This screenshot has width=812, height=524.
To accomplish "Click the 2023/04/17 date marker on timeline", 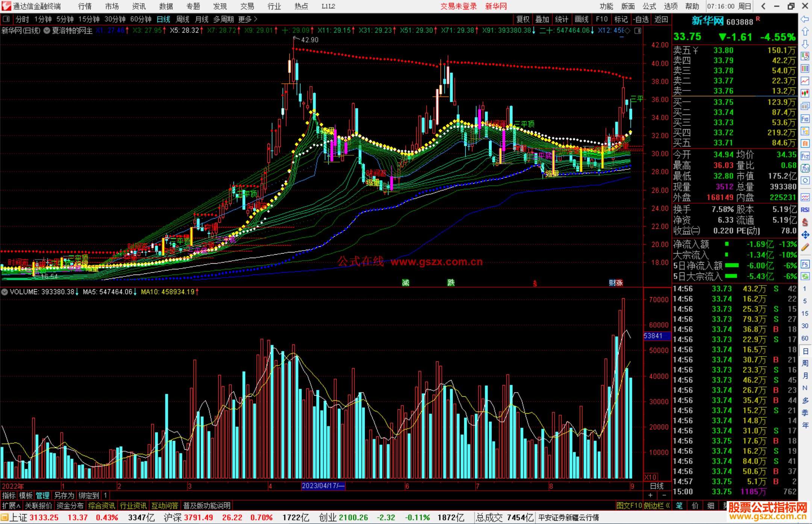I will coord(323,486).
